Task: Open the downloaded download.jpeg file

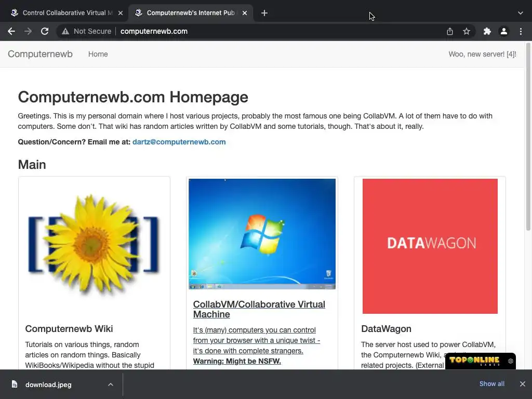Action: [48, 384]
